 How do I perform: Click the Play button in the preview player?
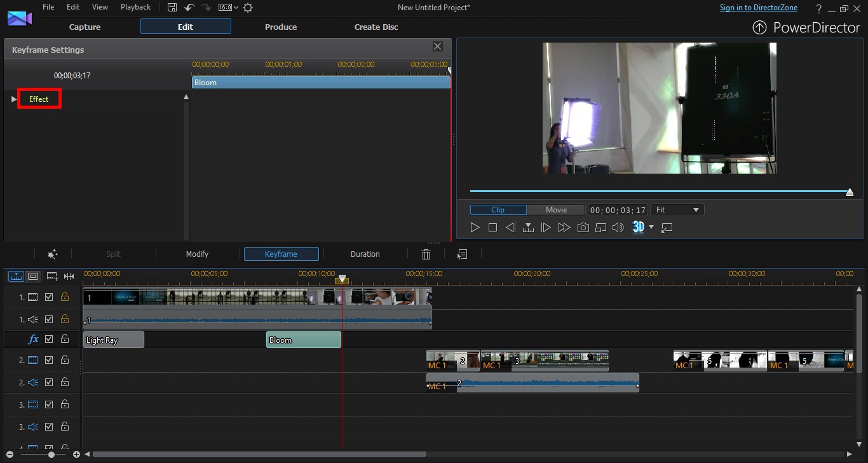[x=475, y=227]
